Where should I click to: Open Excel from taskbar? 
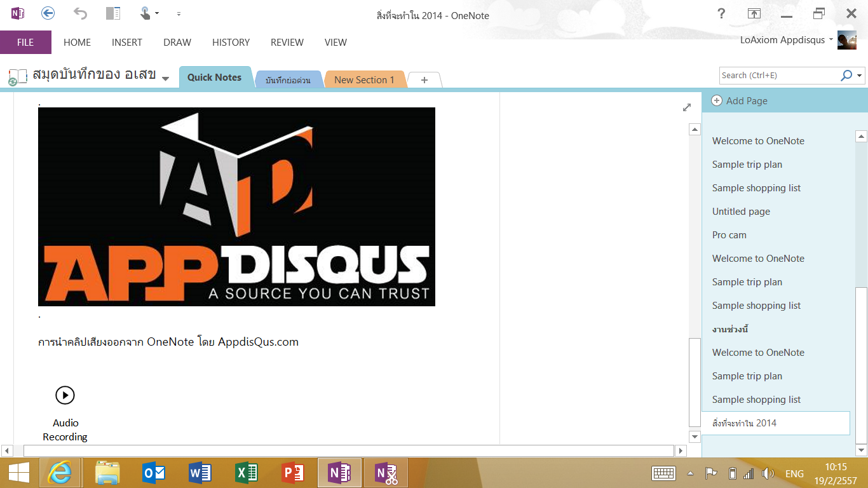(247, 473)
